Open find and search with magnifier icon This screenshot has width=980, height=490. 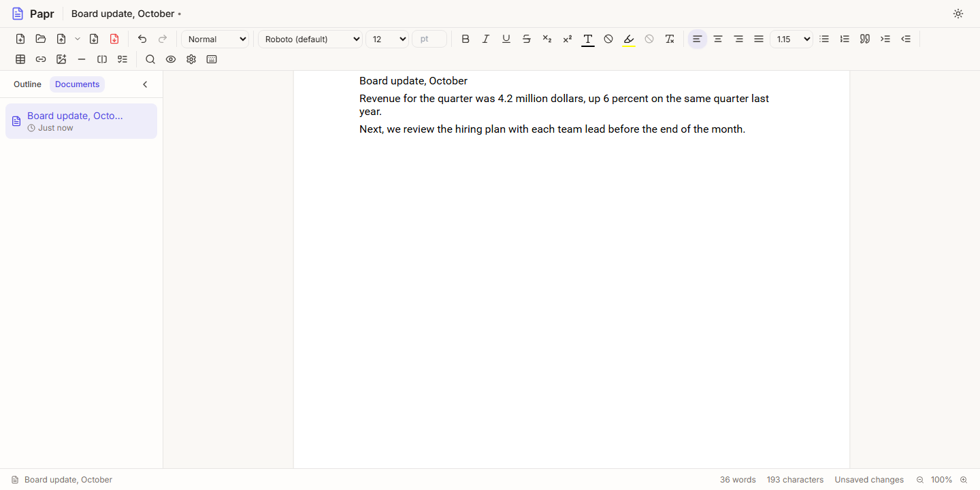click(x=150, y=59)
